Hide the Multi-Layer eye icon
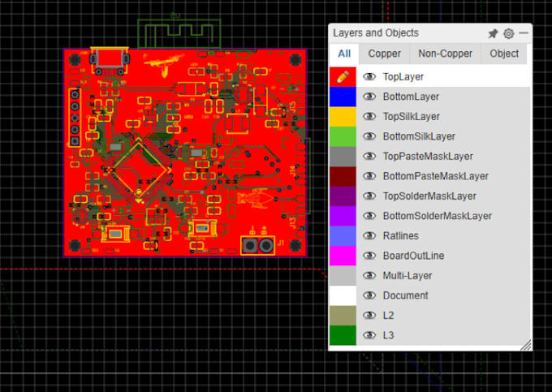 coord(369,275)
